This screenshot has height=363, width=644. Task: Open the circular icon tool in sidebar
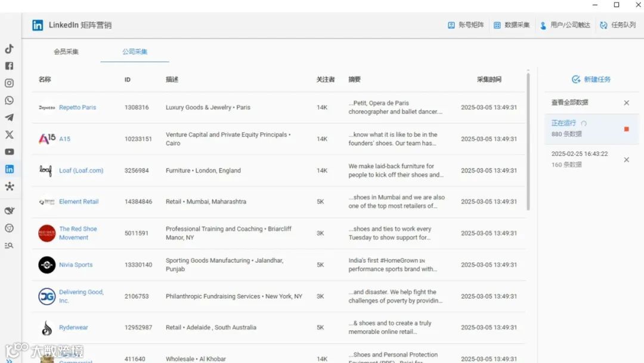(x=9, y=228)
